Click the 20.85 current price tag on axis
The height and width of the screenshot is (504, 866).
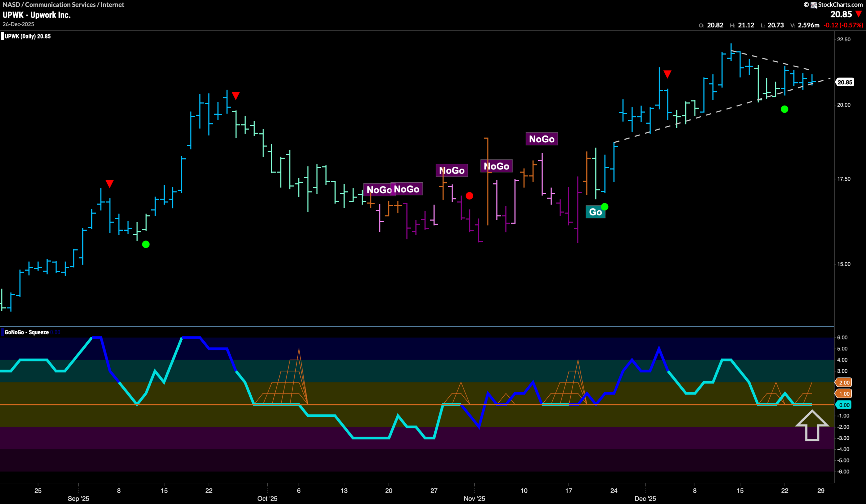(844, 82)
